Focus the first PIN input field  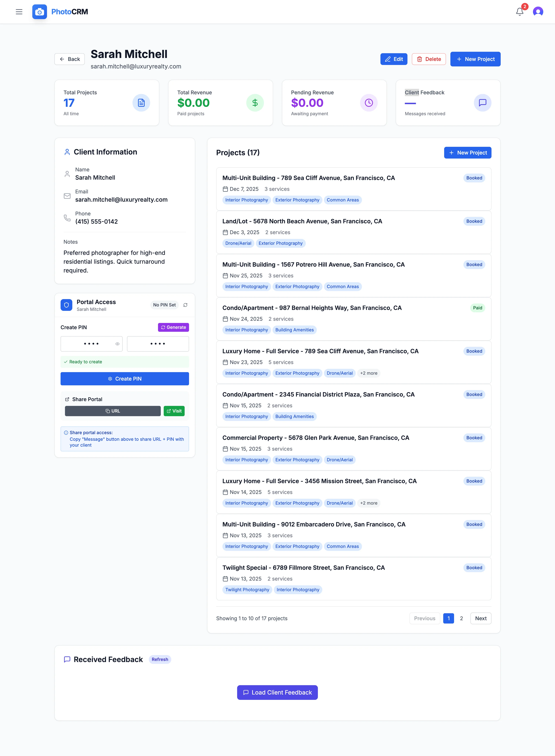coord(91,344)
